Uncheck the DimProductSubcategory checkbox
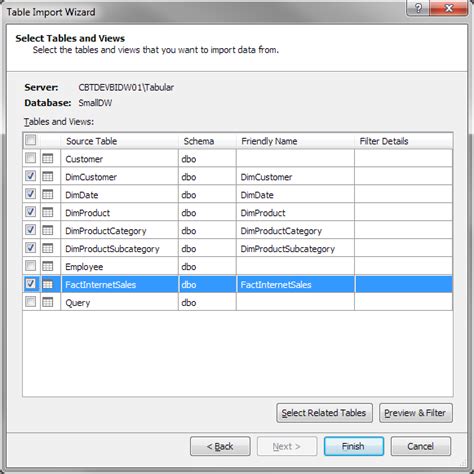 [x=31, y=248]
